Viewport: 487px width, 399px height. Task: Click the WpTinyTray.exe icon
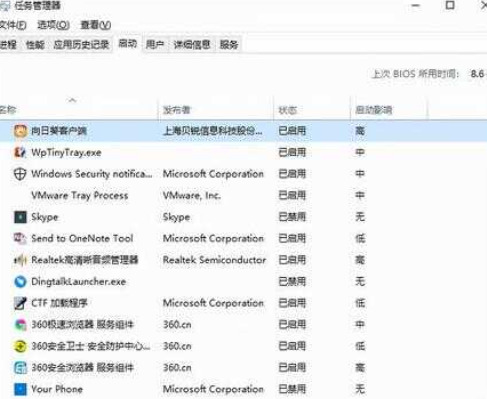20,152
